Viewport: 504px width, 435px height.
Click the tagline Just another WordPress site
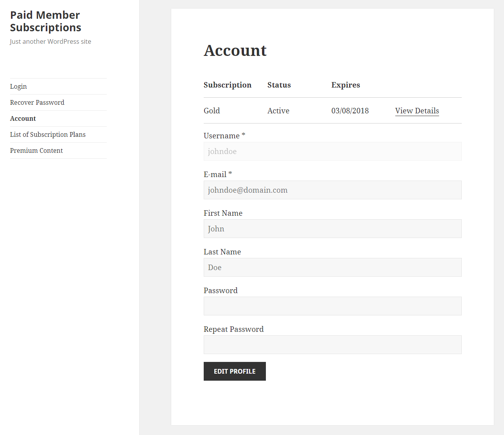tap(50, 41)
